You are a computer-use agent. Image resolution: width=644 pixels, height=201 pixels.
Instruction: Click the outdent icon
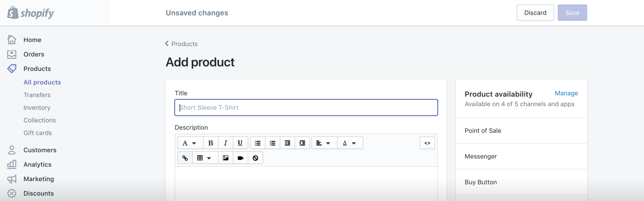287,143
